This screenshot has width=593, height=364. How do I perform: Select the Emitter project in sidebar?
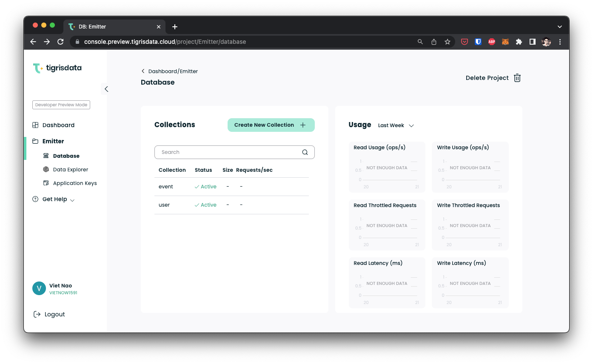[48, 141]
